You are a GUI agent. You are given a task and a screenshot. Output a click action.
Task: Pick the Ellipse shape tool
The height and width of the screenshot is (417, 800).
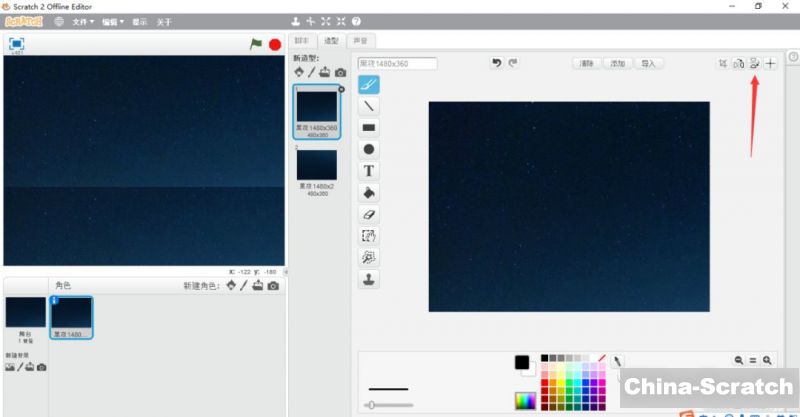pyautogui.click(x=369, y=149)
